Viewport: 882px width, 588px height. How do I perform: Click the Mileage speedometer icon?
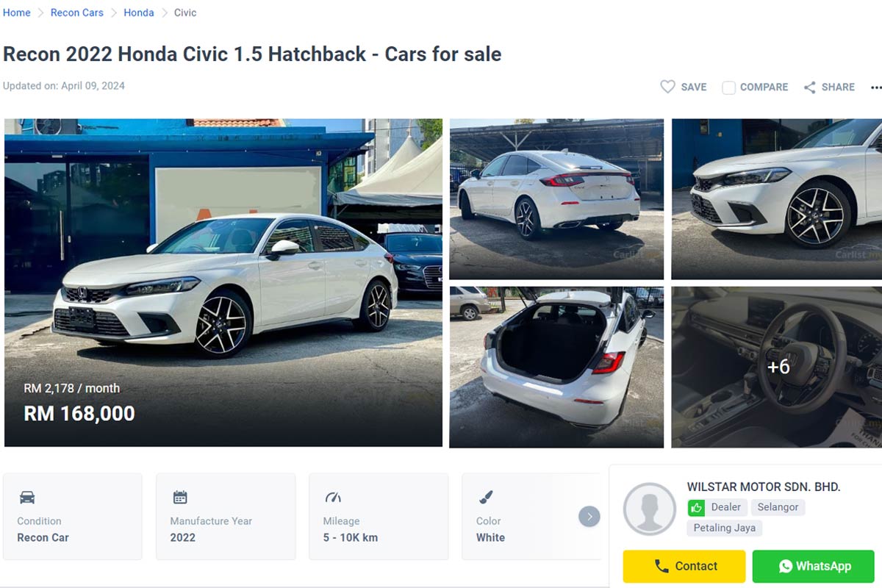tap(333, 498)
